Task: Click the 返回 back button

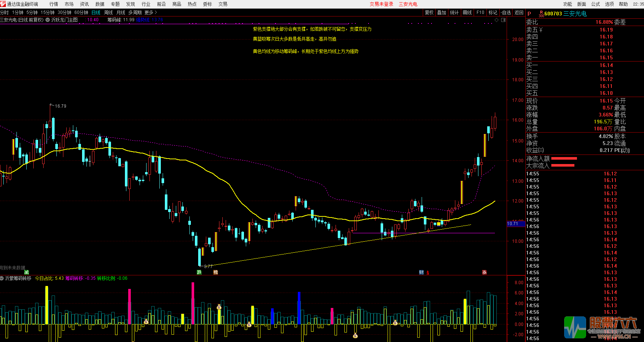Action: tap(519, 12)
